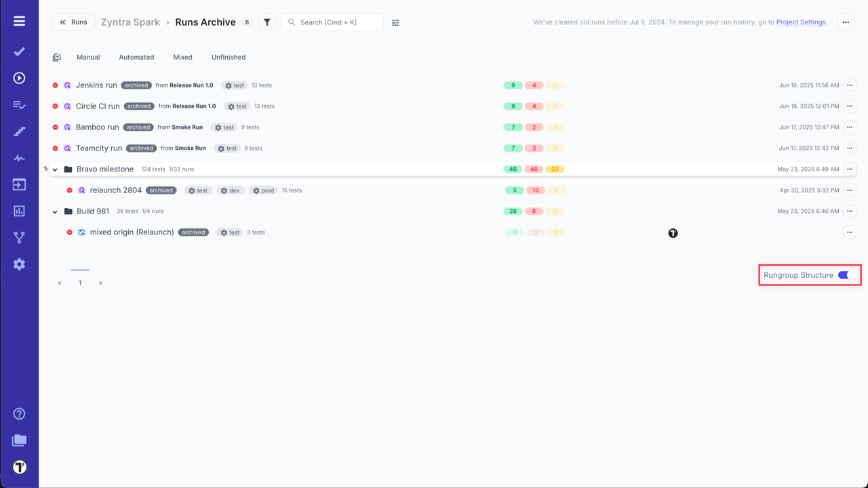Open the help question mark icon in sidebar
Viewport: 868px width, 488px height.
click(x=19, y=413)
